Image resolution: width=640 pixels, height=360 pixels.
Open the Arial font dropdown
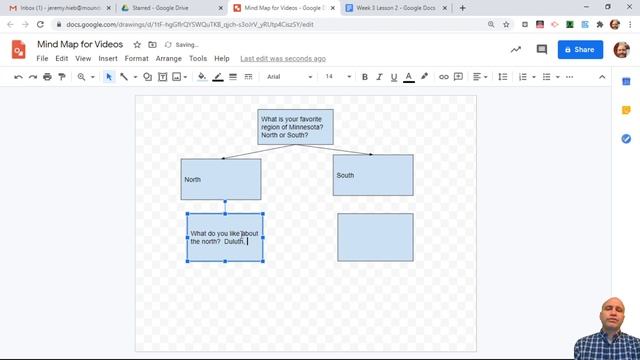(x=290, y=77)
